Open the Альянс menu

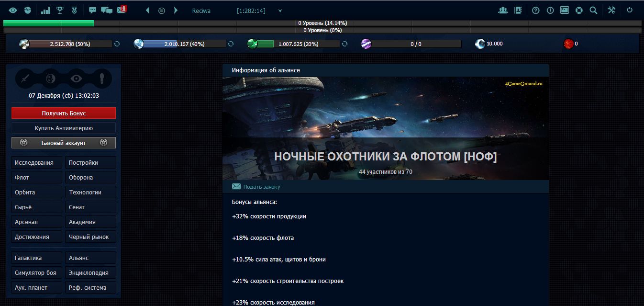(x=90, y=258)
